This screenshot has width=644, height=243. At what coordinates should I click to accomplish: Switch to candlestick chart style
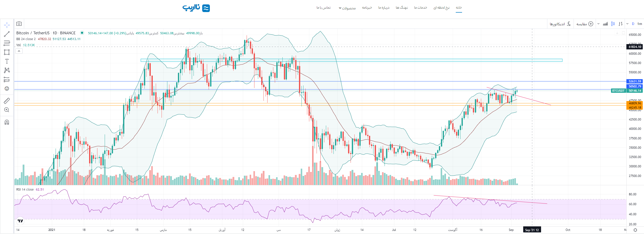[613, 24]
